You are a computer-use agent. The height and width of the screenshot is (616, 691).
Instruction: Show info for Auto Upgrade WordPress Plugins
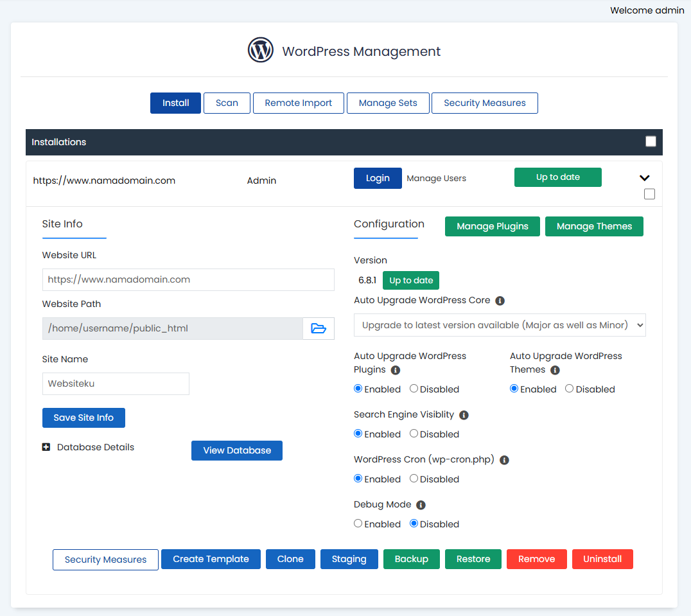[x=396, y=370]
